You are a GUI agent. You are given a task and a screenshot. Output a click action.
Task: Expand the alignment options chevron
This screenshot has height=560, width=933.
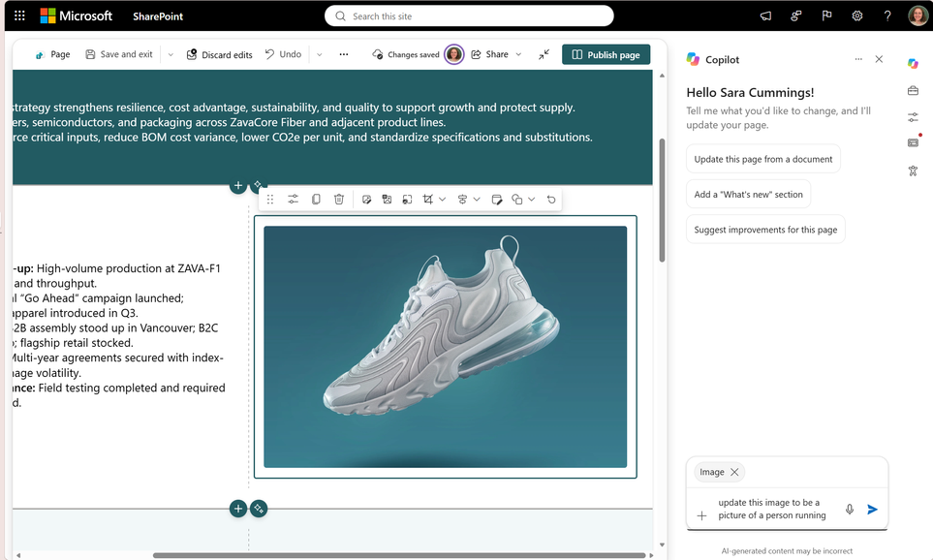pyautogui.click(x=477, y=200)
